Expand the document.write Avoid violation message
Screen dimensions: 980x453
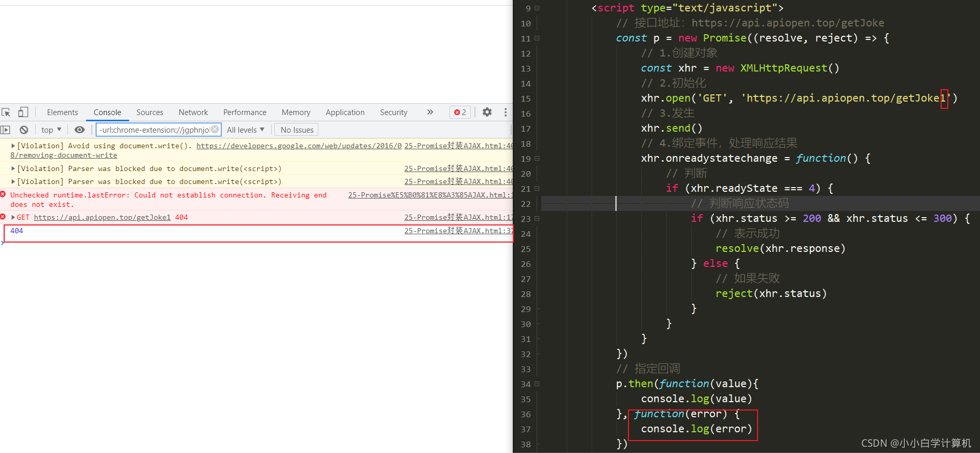[13, 146]
